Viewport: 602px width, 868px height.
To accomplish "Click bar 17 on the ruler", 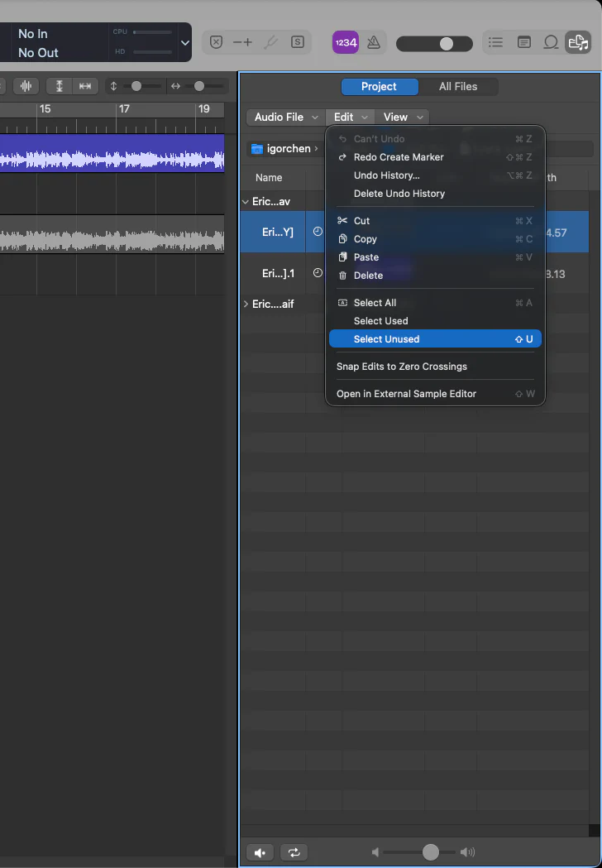I will coord(124,109).
